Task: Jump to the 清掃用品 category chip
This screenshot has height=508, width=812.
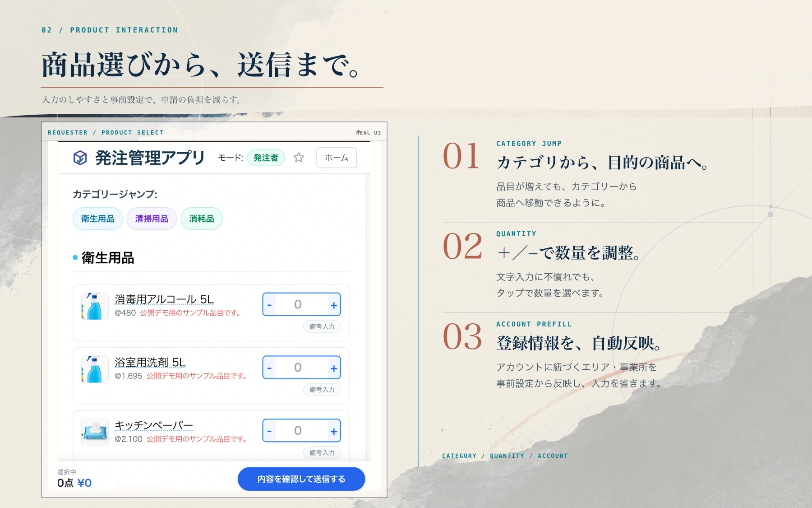Action: [x=152, y=219]
